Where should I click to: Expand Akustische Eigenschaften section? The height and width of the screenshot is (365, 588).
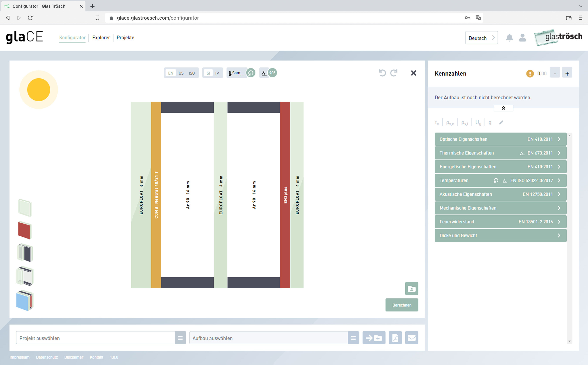[x=501, y=194]
